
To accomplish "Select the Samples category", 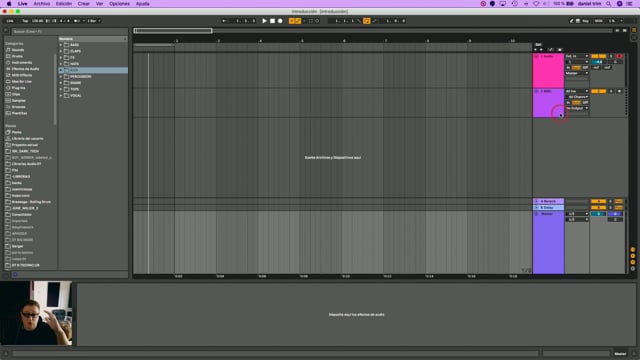I will point(18,100).
